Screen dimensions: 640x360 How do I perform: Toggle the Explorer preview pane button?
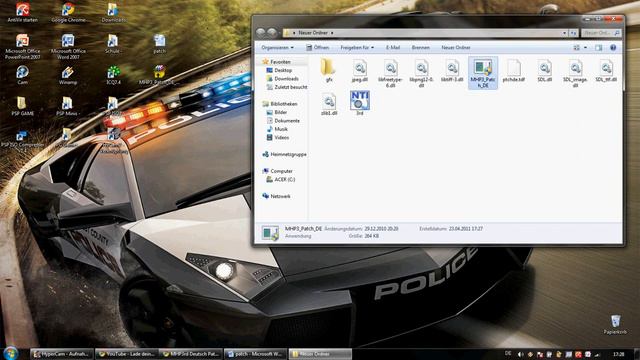tap(598, 48)
